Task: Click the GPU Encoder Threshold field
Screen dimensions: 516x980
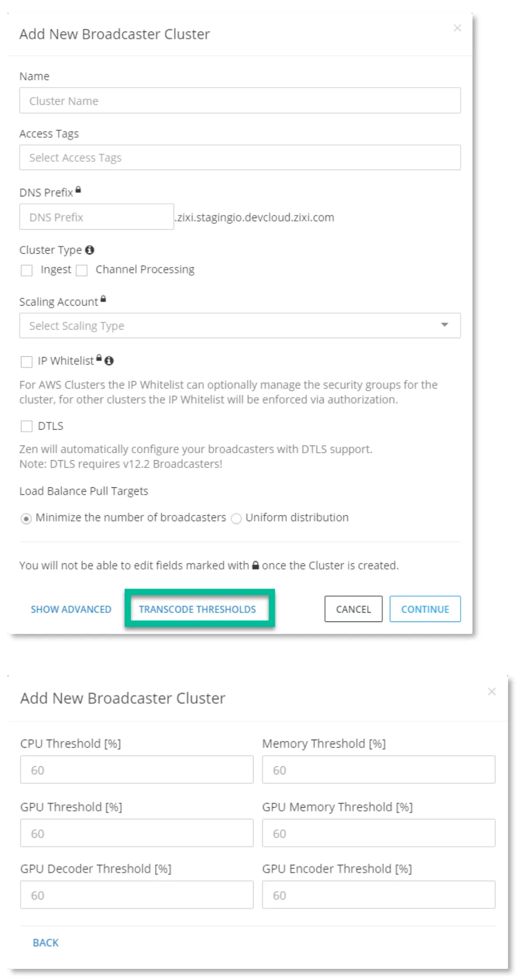Action: (x=378, y=895)
